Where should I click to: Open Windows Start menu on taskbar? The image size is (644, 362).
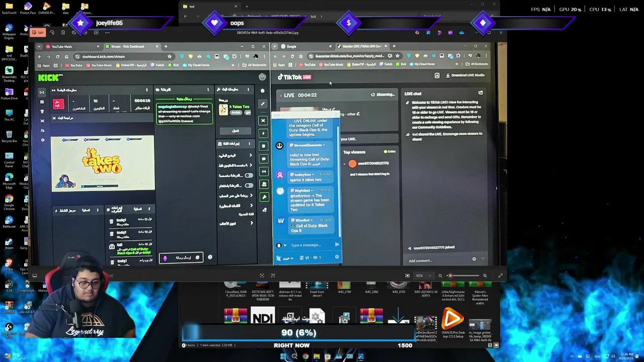[284, 357]
